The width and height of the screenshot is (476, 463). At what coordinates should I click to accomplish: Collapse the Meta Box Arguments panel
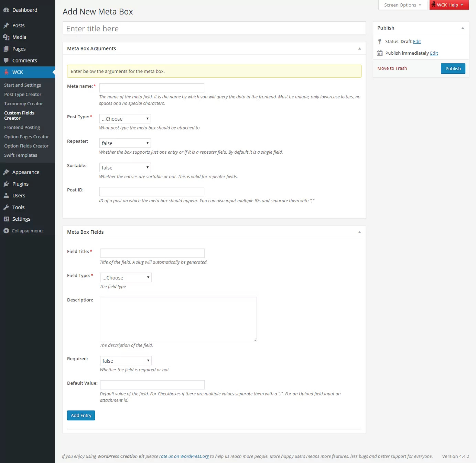click(359, 48)
